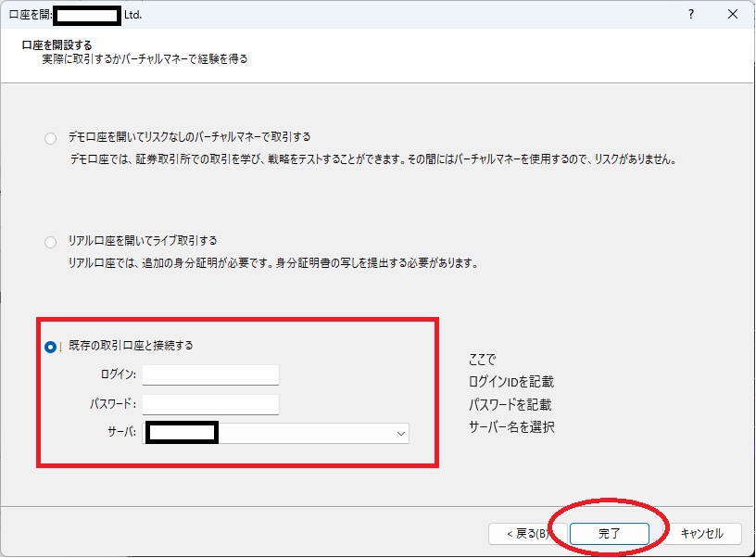Click the dialog title bar text 口座を開
Image resolution: width=756 pixels, height=558 pixels.
[x=28, y=16]
